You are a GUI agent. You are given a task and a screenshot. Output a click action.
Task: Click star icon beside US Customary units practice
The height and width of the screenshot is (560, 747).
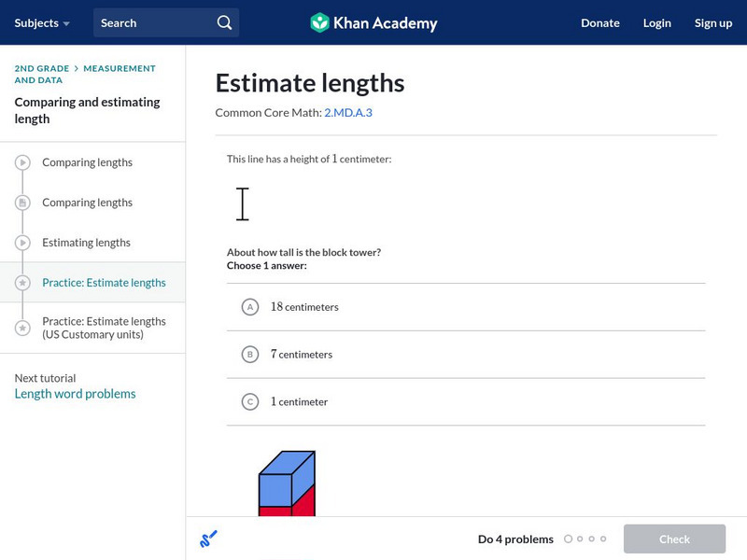coord(23,328)
